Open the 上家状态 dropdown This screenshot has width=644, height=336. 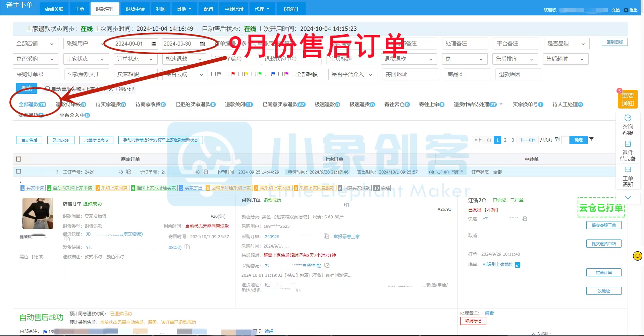pyautogui.click(x=86, y=59)
